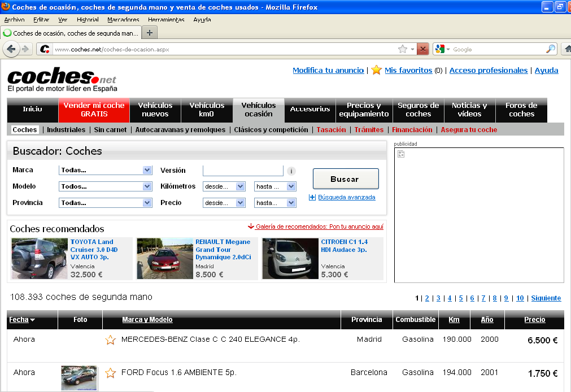Click in the Google search box
This screenshot has height=392, width=571.
(x=499, y=49)
